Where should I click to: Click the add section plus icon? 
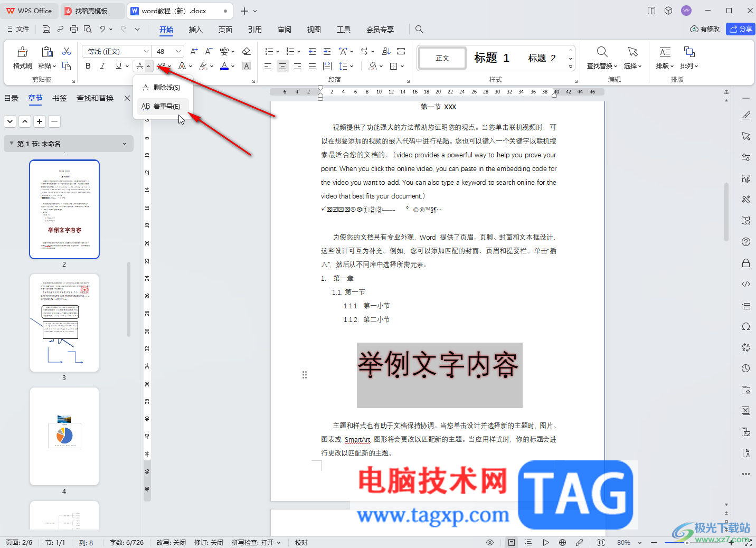(x=40, y=121)
